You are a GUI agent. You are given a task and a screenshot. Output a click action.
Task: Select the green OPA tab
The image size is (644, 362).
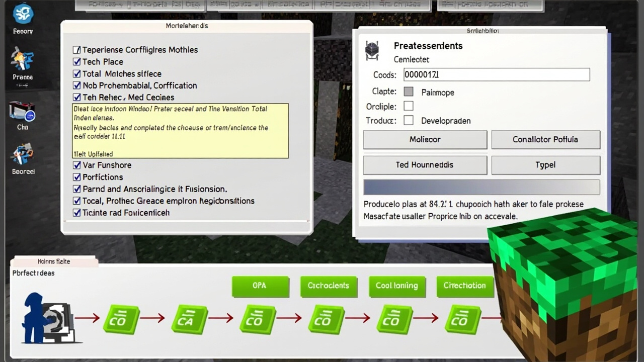point(260,286)
